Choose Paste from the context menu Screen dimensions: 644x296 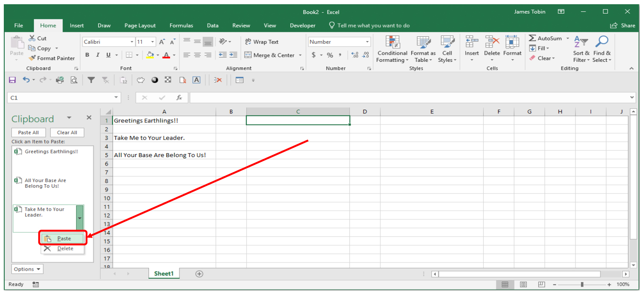63,238
